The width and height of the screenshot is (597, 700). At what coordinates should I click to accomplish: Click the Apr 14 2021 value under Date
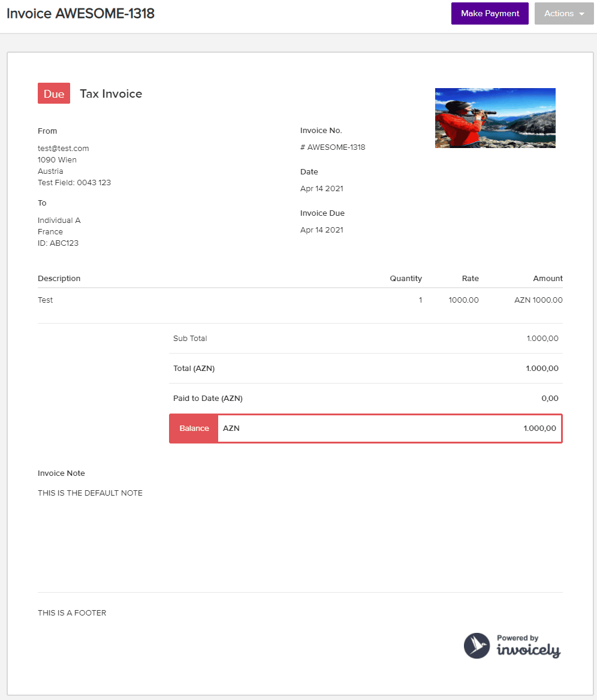(x=321, y=188)
